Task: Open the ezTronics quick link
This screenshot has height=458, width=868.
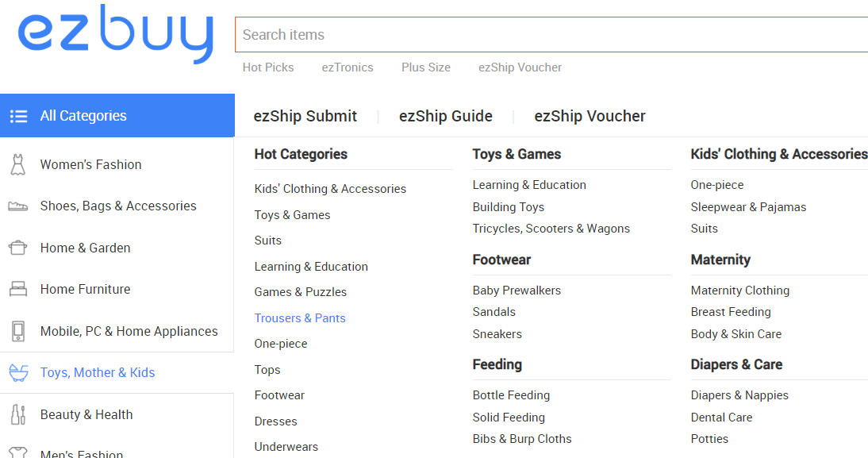Action: pyautogui.click(x=348, y=67)
